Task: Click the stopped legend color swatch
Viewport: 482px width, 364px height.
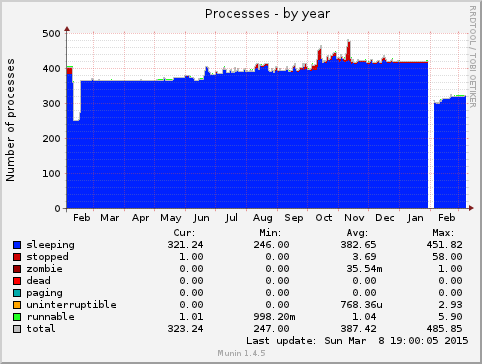Action: point(17,257)
